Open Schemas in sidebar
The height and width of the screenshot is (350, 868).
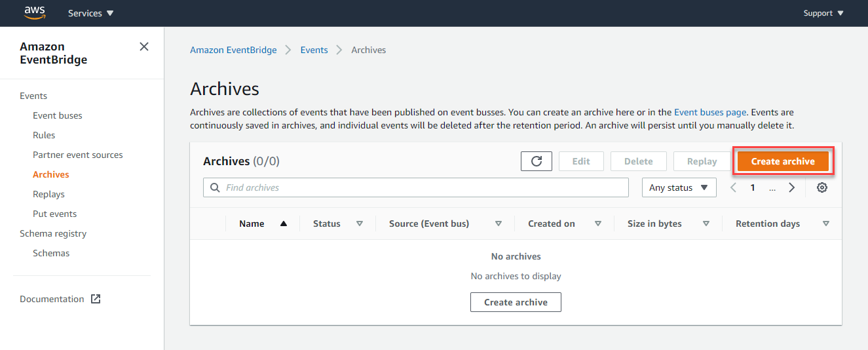coord(51,253)
